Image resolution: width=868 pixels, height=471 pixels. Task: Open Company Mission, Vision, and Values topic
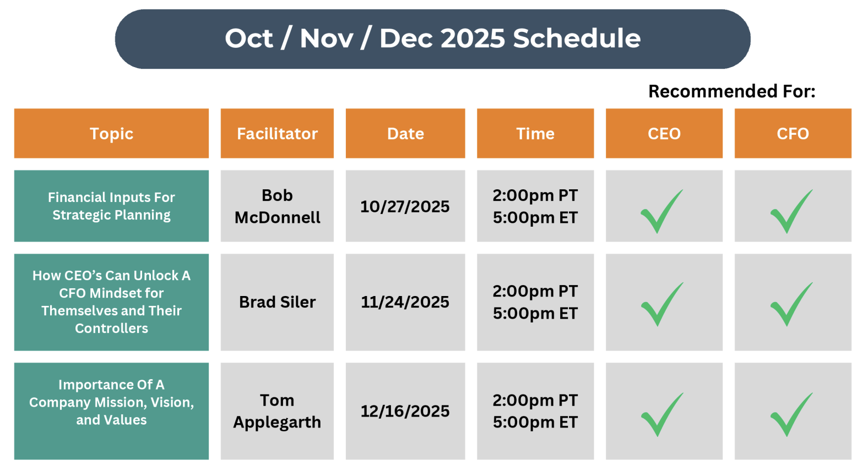tap(111, 402)
